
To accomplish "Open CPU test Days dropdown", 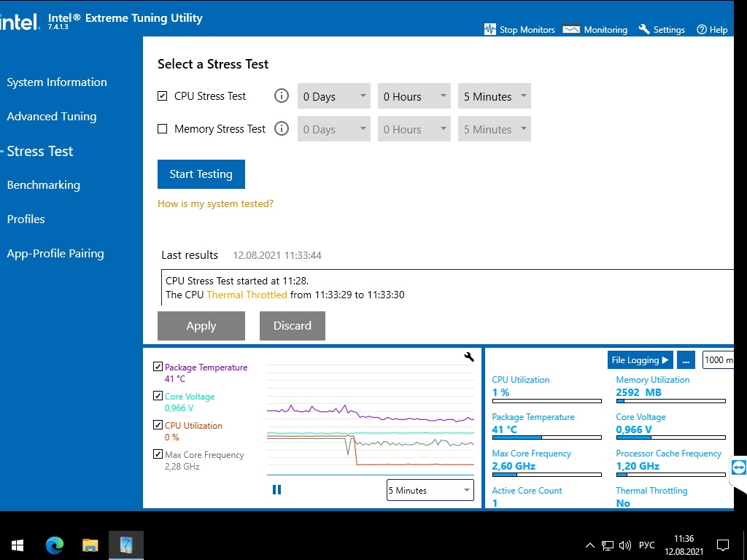I will pyautogui.click(x=334, y=96).
